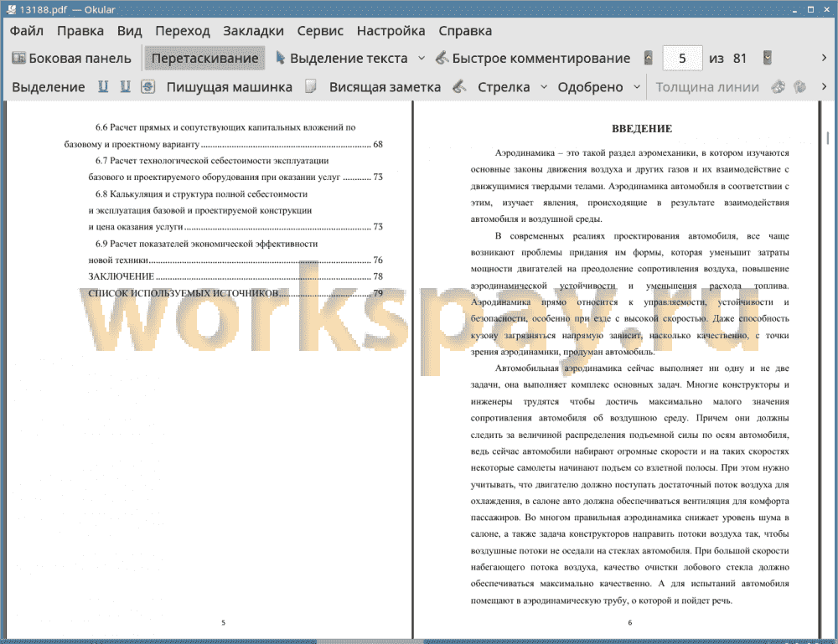Expand the annotation toolbar overflow chevron

click(824, 86)
